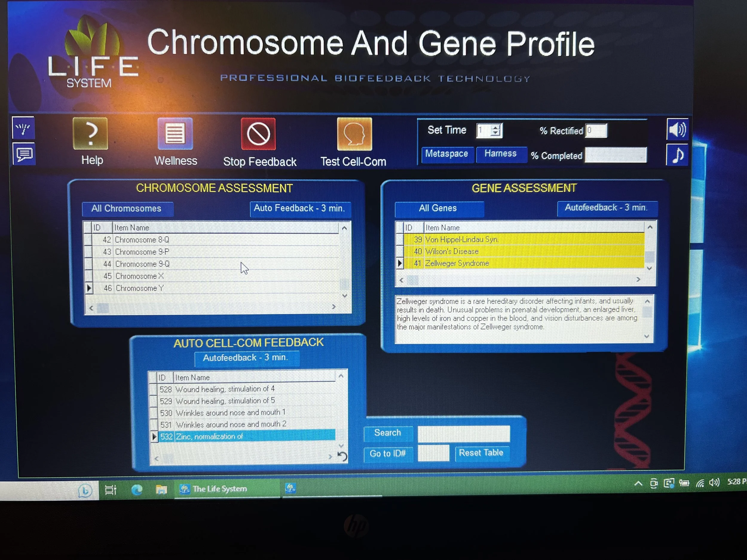Screen dimensions: 747x560
Task: Click the row pointer arrow beside Zellweger Syndrome
Action: click(400, 263)
